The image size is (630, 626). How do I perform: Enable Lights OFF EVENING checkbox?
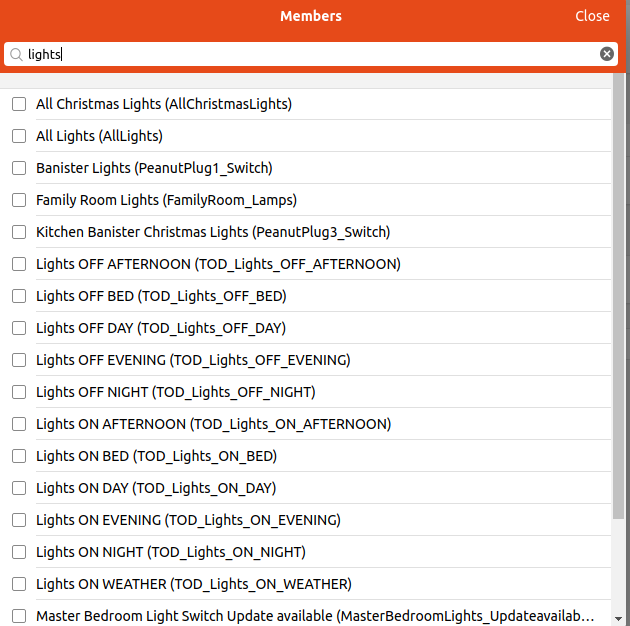click(x=19, y=360)
